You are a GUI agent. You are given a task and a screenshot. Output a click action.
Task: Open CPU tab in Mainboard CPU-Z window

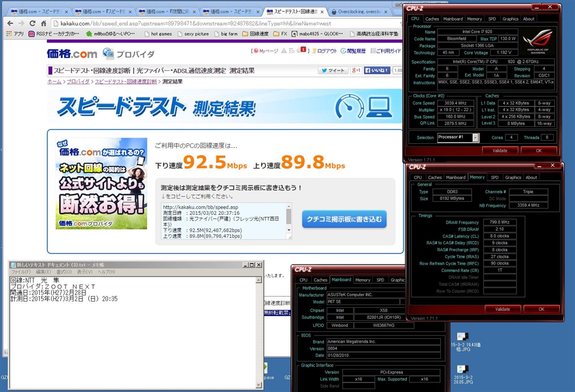303,280
